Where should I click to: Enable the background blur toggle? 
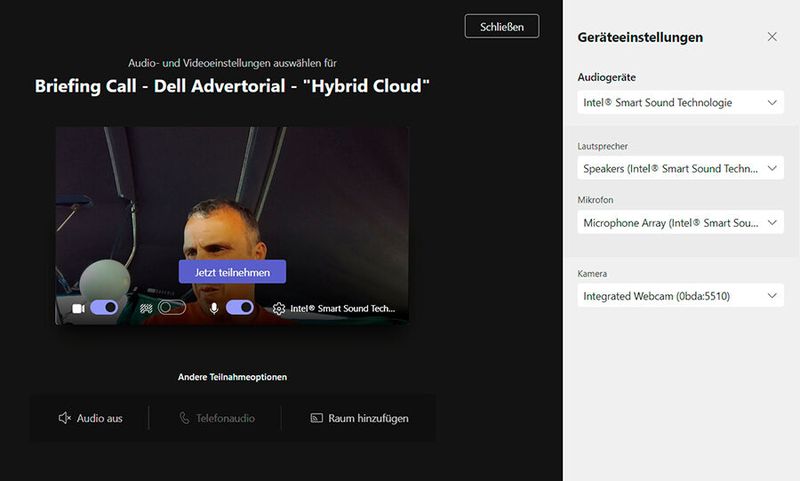click(172, 308)
